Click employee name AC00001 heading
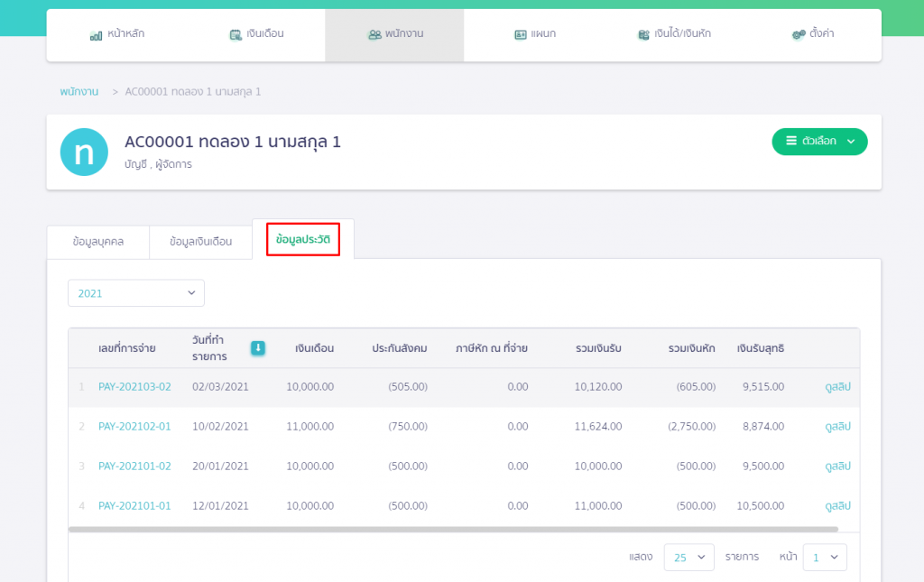 pos(233,142)
